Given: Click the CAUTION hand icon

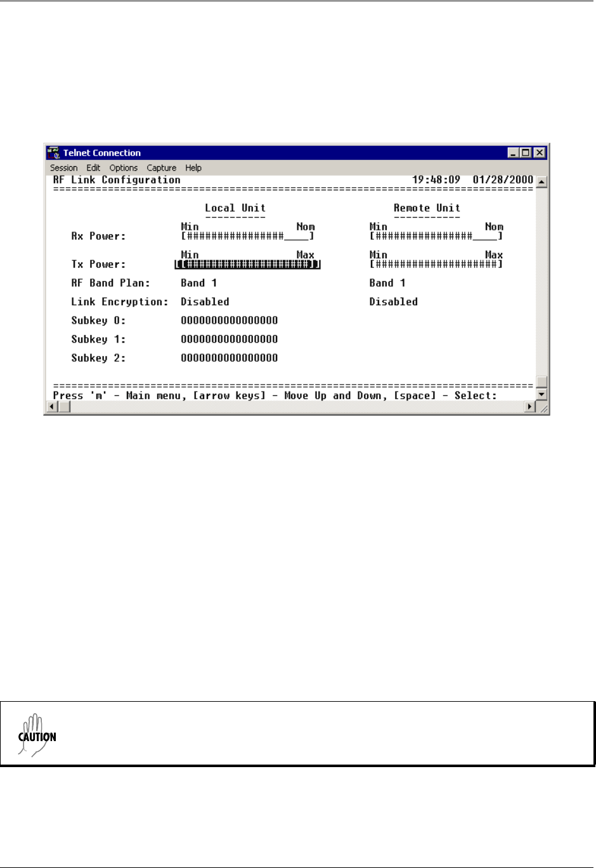Looking at the screenshot, I should [x=36, y=735].
